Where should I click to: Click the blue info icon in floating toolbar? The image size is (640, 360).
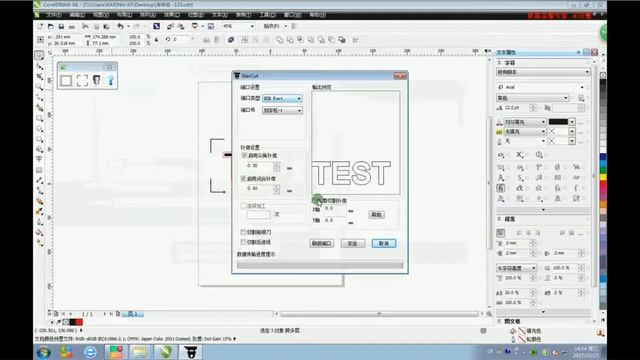111,80
